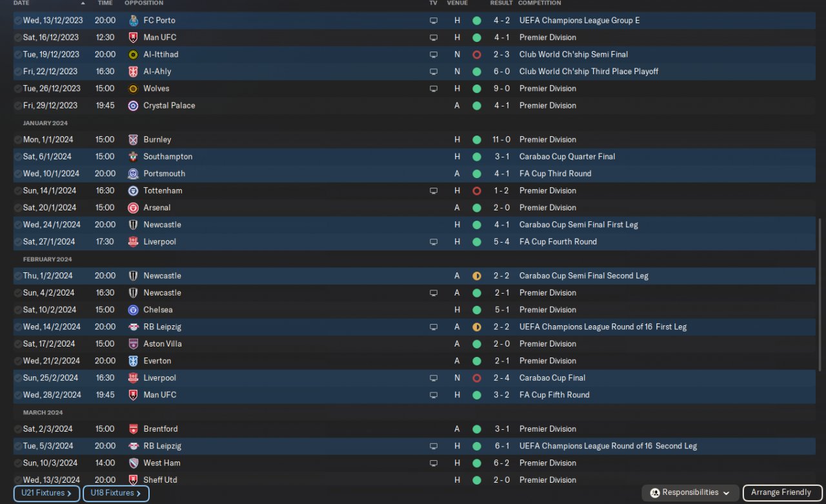Click the TV broadcast icon on West Ham row

pos(434,463)
